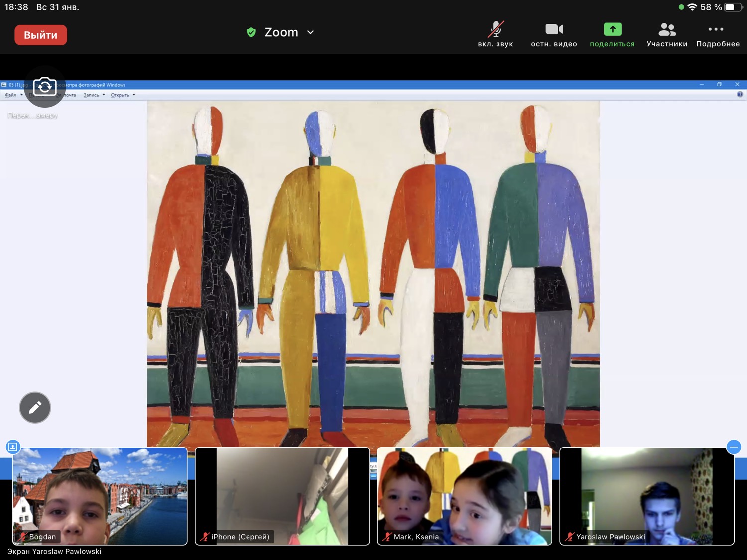
Task: Open the Участники participants list
Action: click(667, 30)
